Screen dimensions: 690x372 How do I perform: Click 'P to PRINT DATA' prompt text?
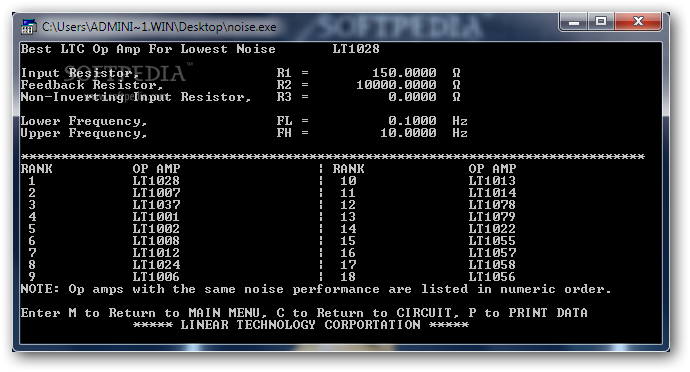click(x=528, y=313)
